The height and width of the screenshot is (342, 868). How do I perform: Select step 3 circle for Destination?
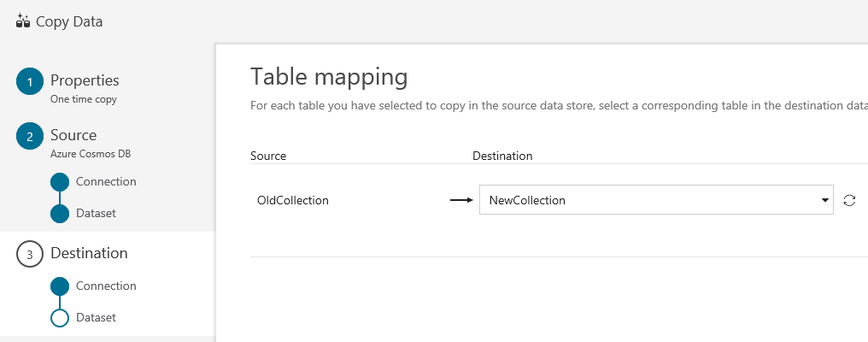click(30, 254)
